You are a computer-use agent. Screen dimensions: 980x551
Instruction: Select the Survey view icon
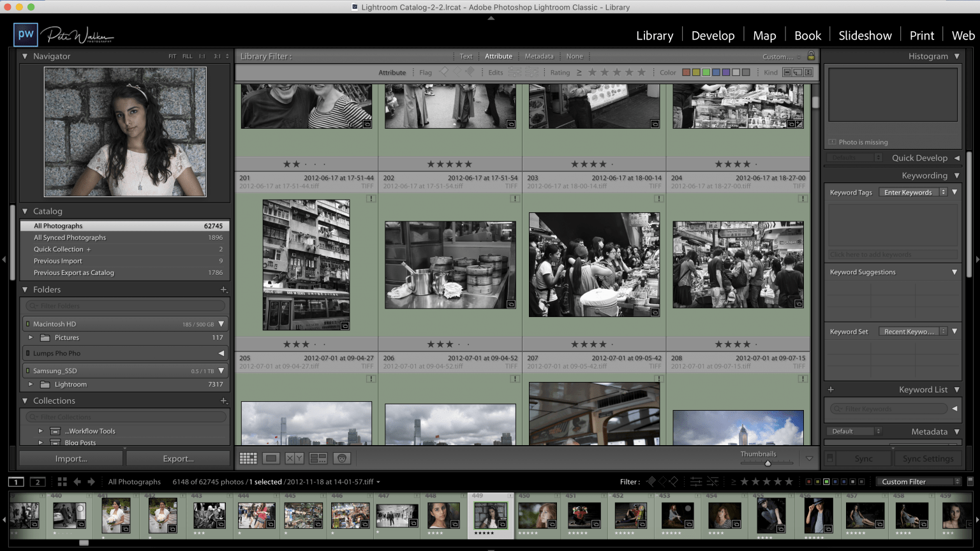point(317,458)
